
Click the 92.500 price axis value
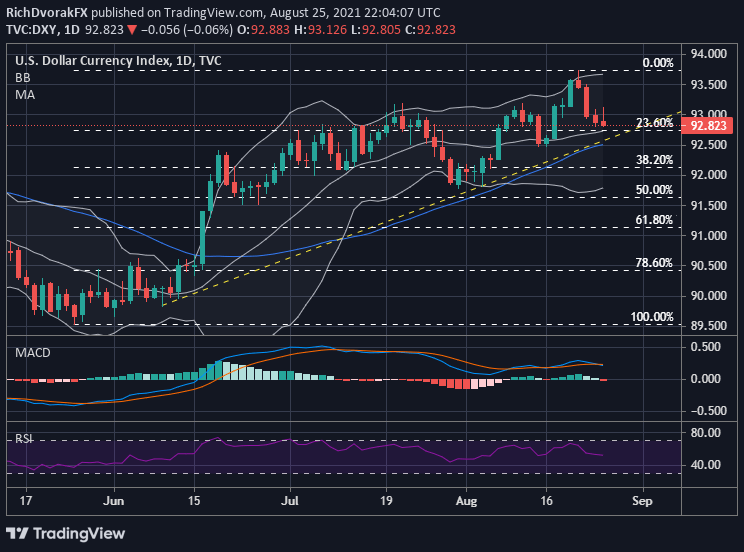click(708, 145)
